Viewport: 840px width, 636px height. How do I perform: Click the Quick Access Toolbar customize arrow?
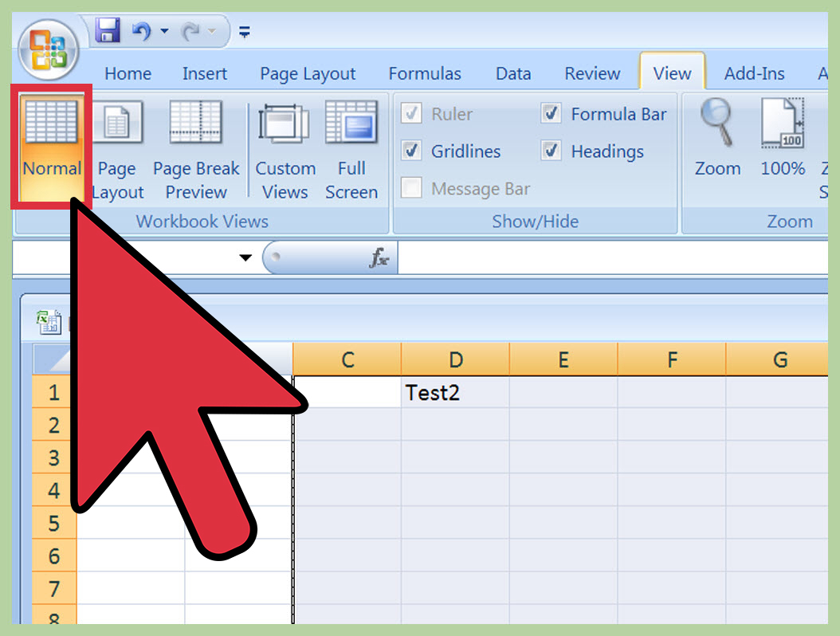click(244, 32)
